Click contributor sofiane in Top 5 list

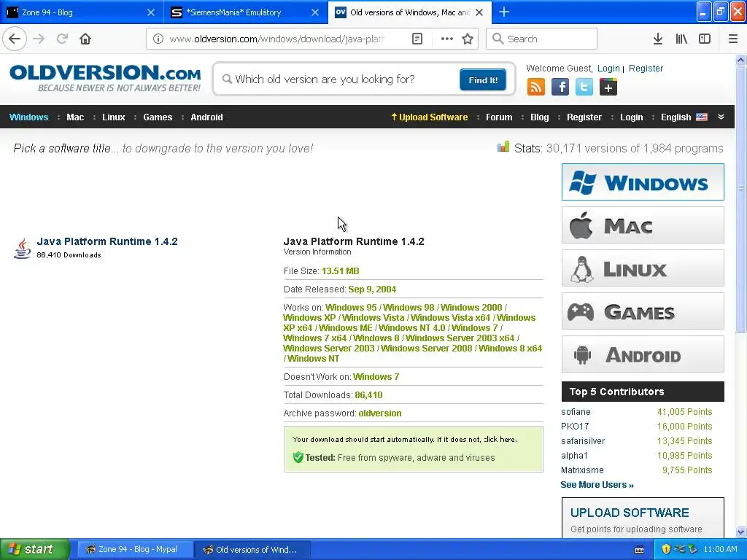click(x=576, y=412)
